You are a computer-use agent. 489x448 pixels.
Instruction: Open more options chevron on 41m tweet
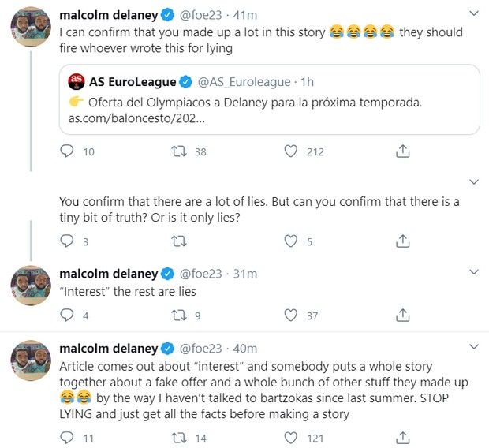click(x=474, y=13)
